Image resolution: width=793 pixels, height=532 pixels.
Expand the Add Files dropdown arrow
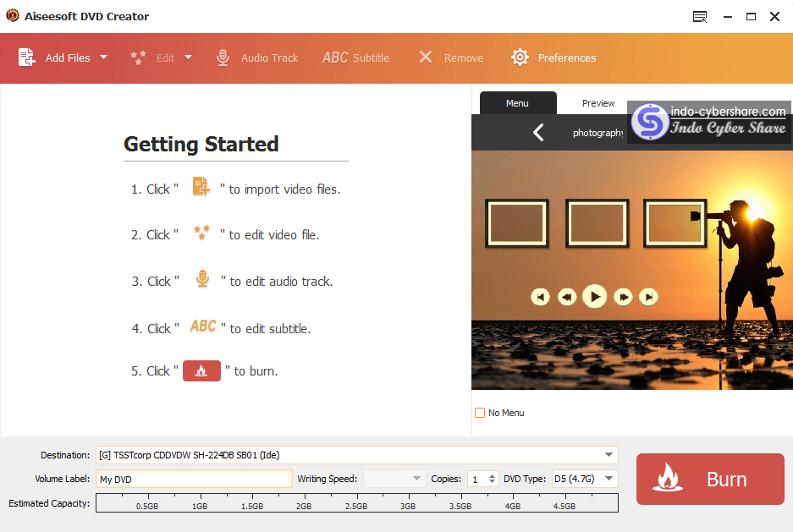pyautogui.click(x=104, y=58)
